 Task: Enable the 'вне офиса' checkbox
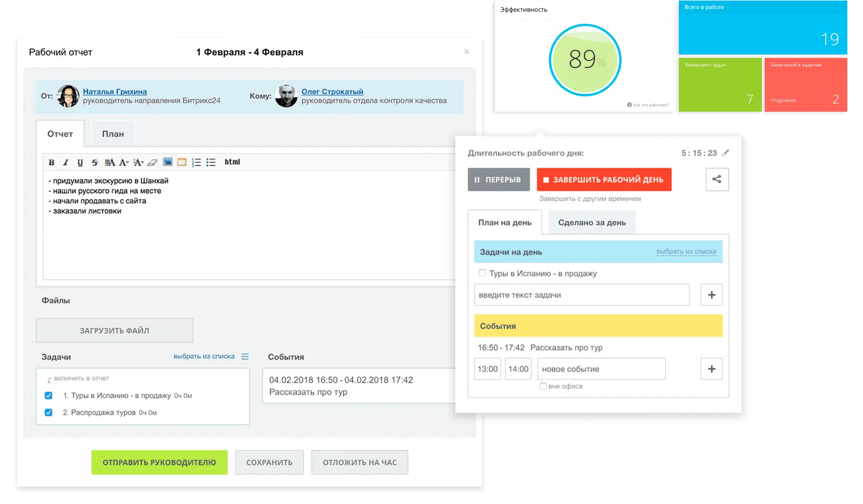pos(543,386)
